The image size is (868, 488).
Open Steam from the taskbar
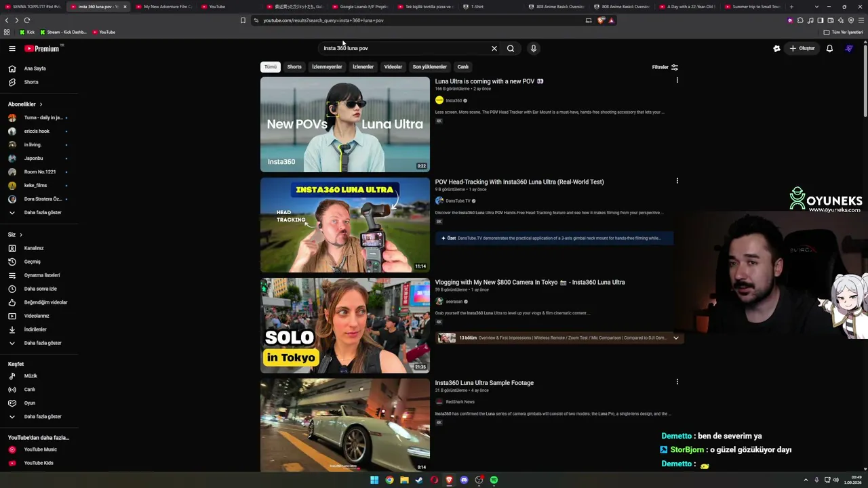(419, 480)
